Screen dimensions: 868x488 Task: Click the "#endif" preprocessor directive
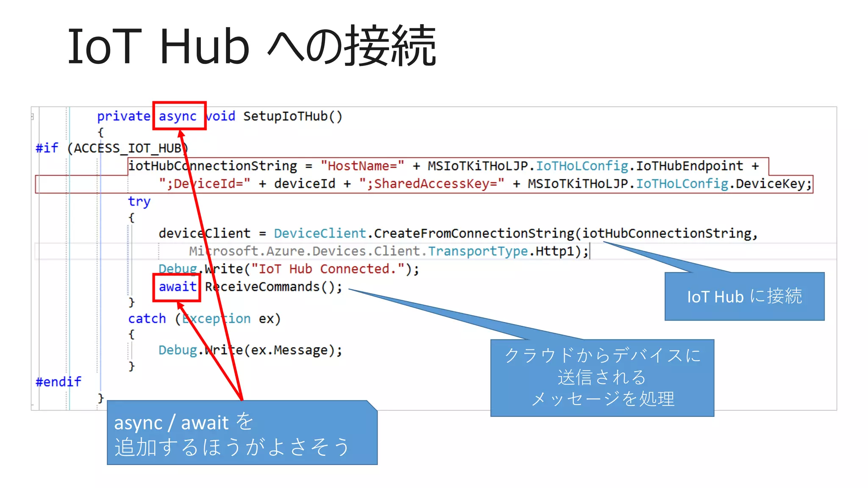point(58,382)
